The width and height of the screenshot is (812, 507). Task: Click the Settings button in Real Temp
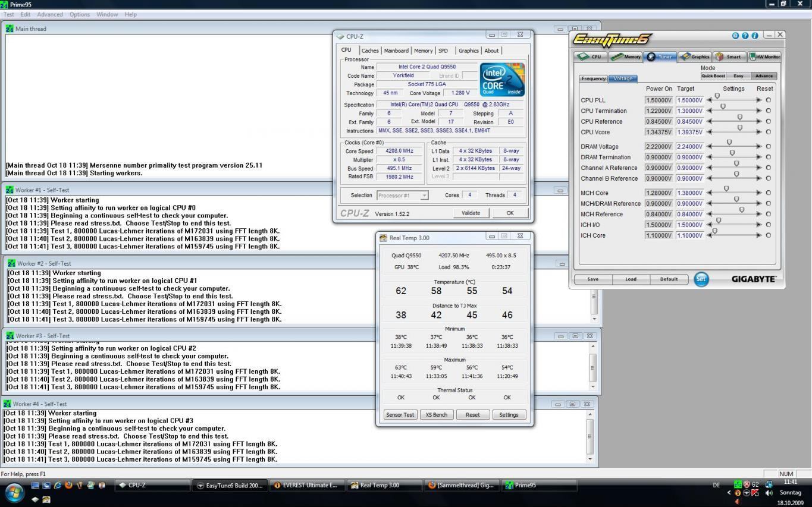click(x=509, y=415)
